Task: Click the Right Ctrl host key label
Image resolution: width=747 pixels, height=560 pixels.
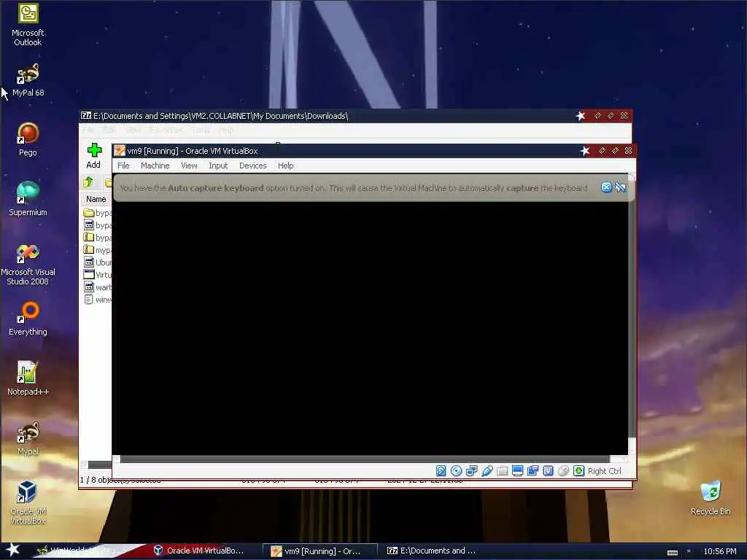Action: click(604, 471)
